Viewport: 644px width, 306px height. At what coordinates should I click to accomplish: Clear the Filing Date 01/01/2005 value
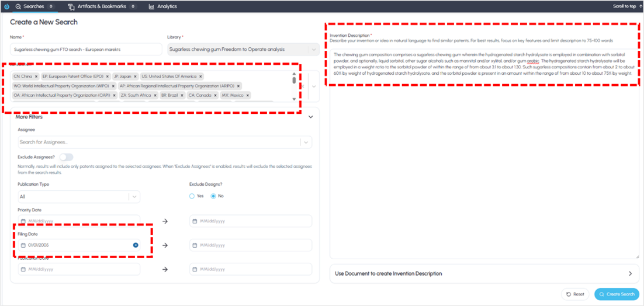136,245
